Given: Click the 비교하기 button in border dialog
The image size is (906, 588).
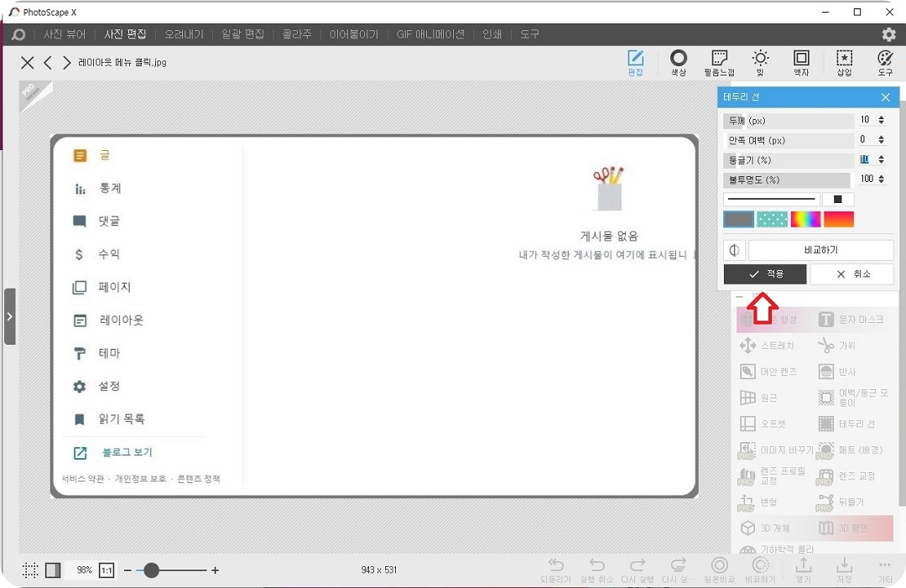Looking at the screenshot, I should pos(821,250).
